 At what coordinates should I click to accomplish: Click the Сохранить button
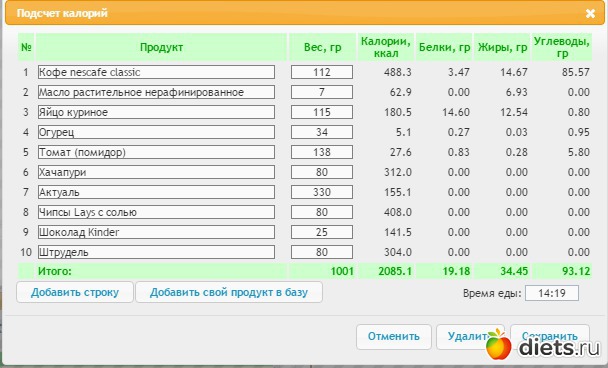point(550,336)
